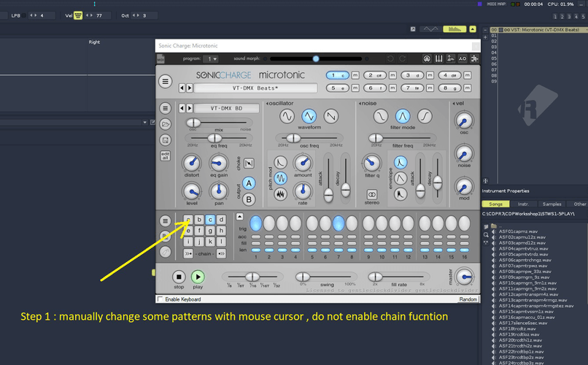Image resolution: width=588 pixels, height=365 pixels.
Task: Toggle trigger on step 1
Action: (256, 223)
